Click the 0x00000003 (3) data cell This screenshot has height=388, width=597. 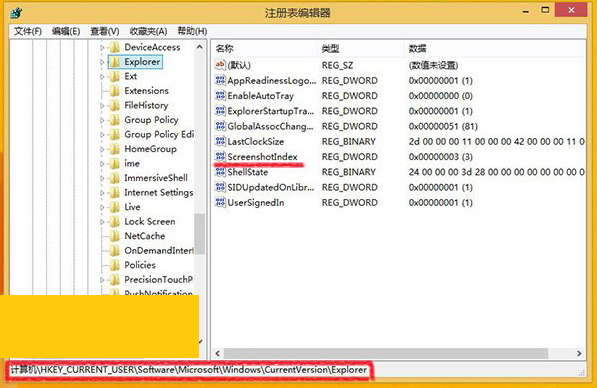[x=441, y=156]
